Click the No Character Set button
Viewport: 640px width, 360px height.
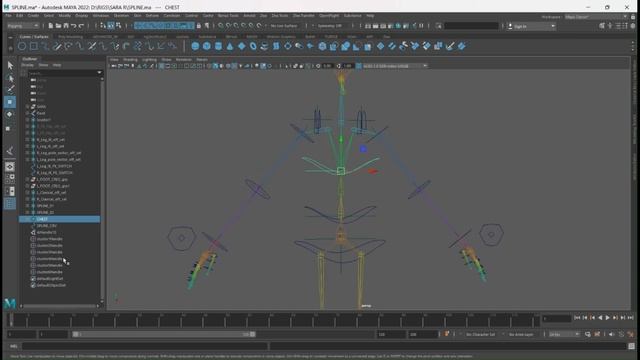click(x=480, y=334)
